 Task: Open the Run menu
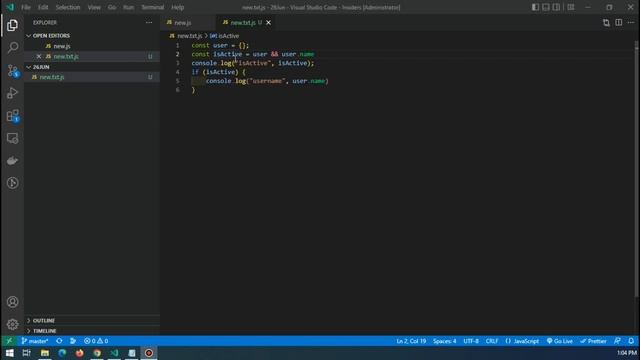[x=129, y=7]
